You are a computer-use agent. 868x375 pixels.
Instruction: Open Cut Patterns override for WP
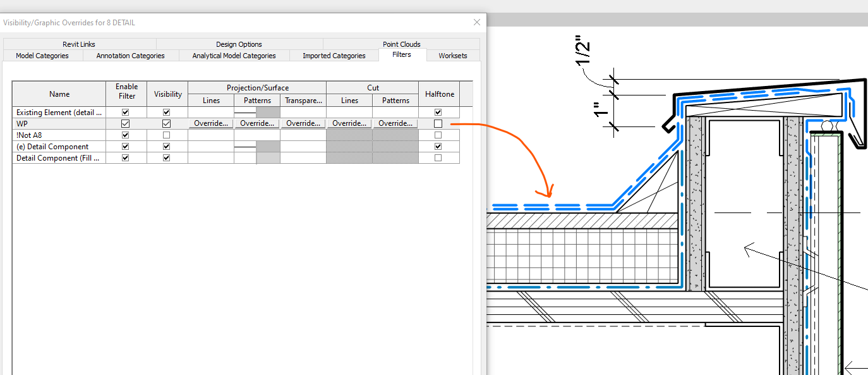(x=395, y=123)
